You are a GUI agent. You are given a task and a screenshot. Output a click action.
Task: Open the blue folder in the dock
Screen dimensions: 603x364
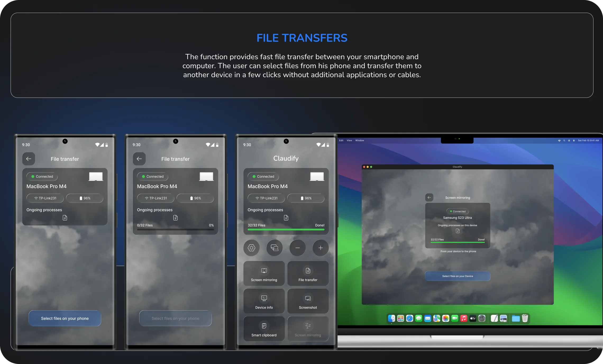click(516, 318)
